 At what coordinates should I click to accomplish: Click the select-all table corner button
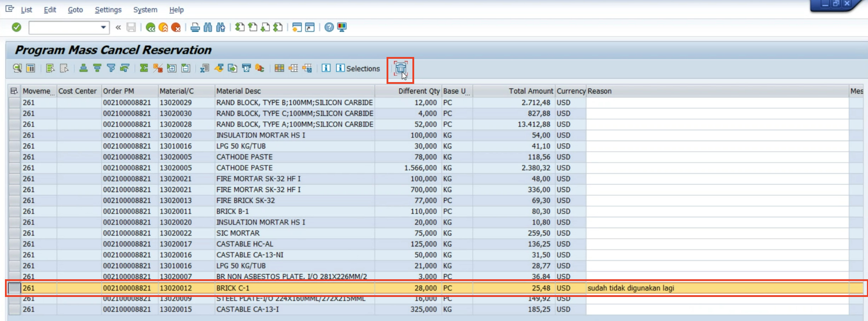pos(14,91)
